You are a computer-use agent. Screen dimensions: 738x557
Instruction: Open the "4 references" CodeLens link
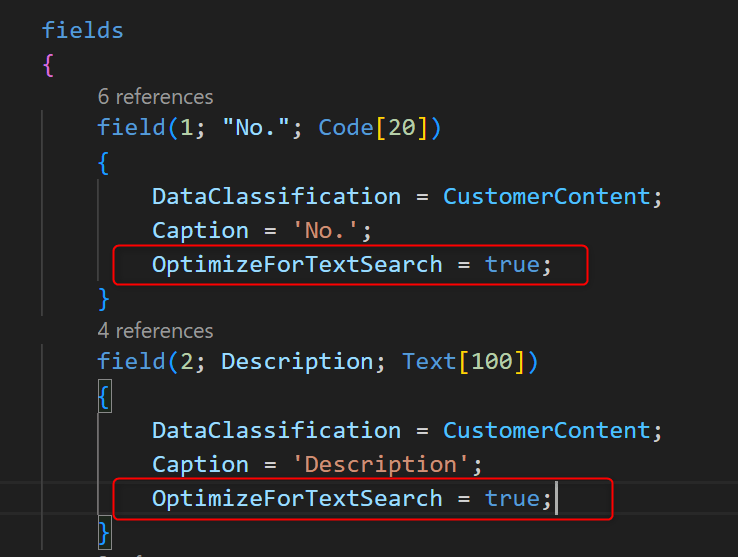155,331
